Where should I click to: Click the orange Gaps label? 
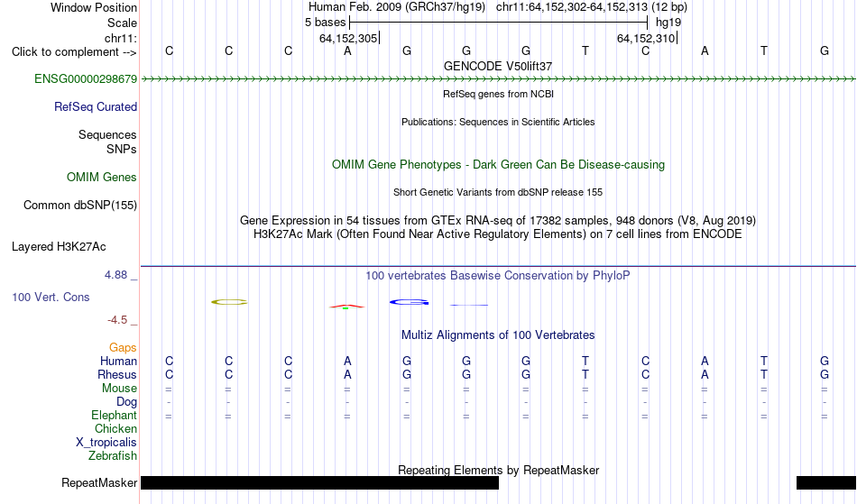tap(123, 347)
